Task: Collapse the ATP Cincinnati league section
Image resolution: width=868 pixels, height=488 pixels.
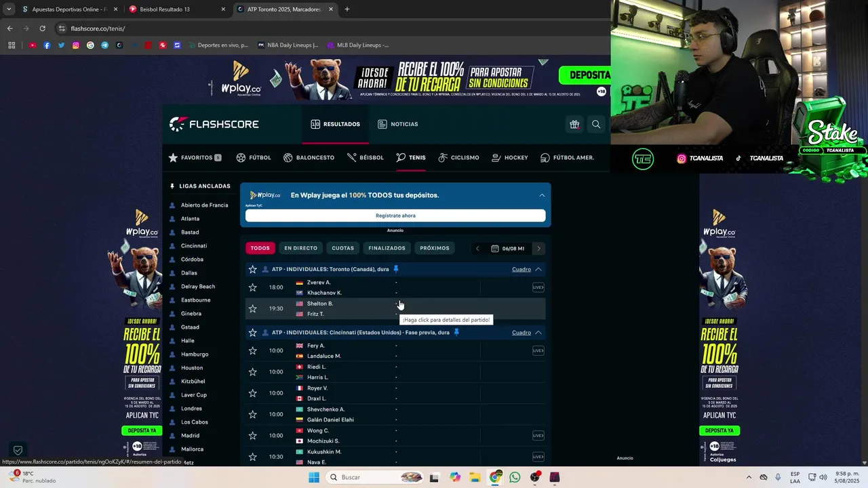Action: point(538,332)
